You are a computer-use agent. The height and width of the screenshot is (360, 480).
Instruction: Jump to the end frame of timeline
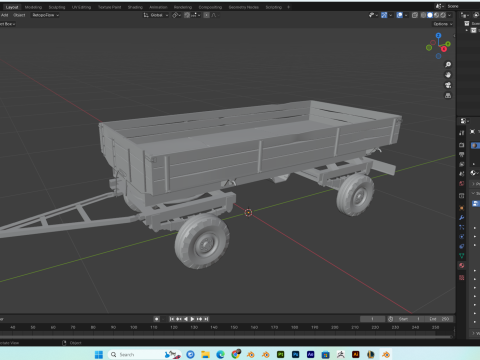[206, 319]
